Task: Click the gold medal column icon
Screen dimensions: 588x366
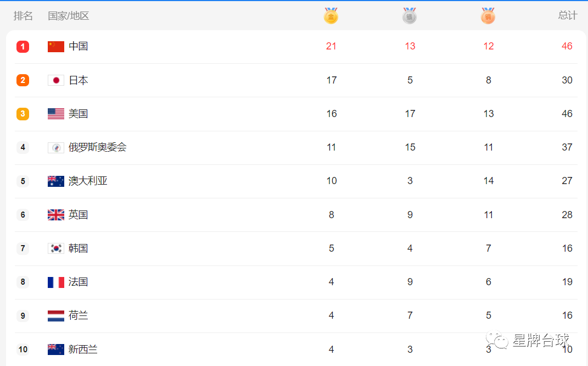Action: point(331,16)
